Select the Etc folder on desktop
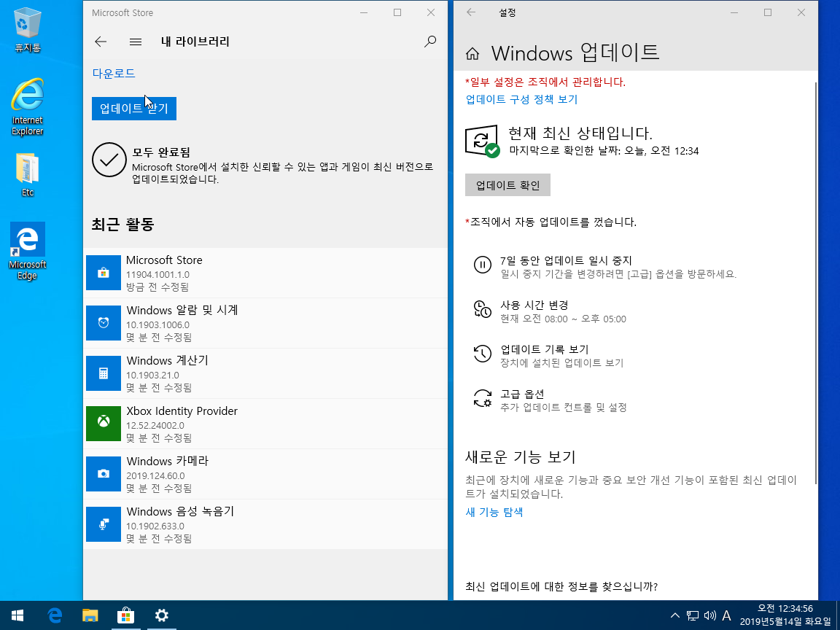The image size is (840, 630). click(27, 175)
